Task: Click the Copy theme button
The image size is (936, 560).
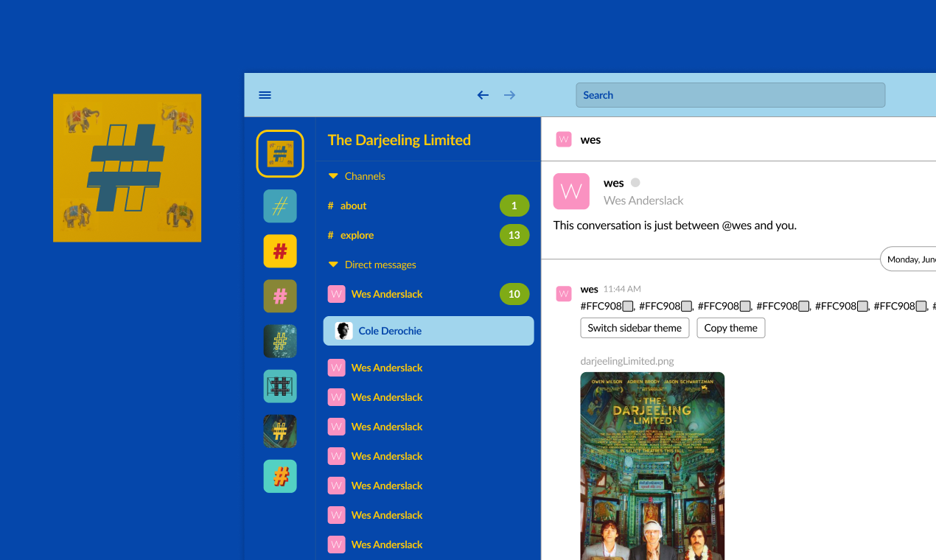Action: (731, 328)
